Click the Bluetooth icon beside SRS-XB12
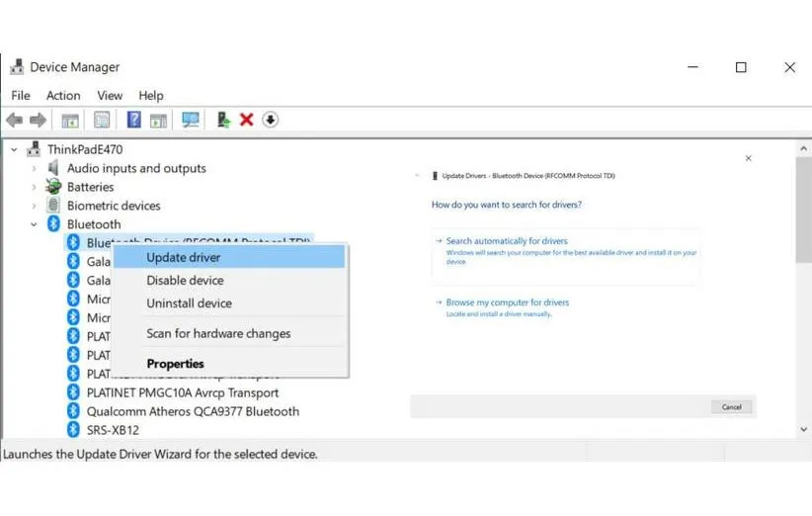This screenshot has height=516, width=812. (x=73, y=430)
